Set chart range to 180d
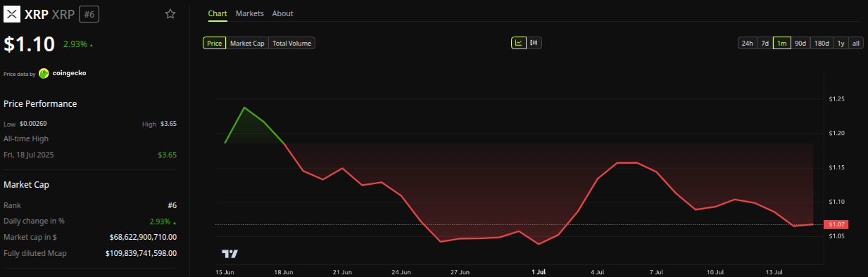868x277 pixels. click(822, 43)
